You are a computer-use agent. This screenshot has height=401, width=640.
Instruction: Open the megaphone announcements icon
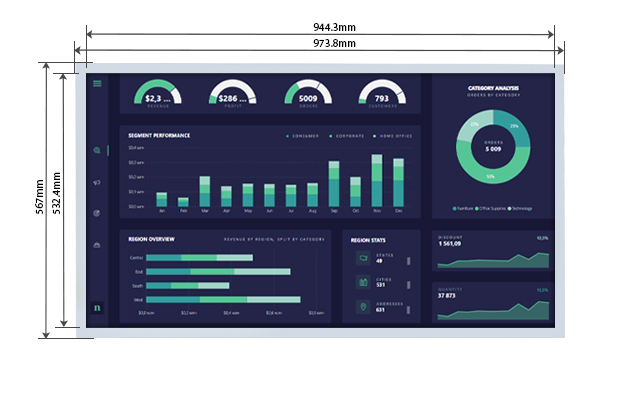(x=97, y=182)
